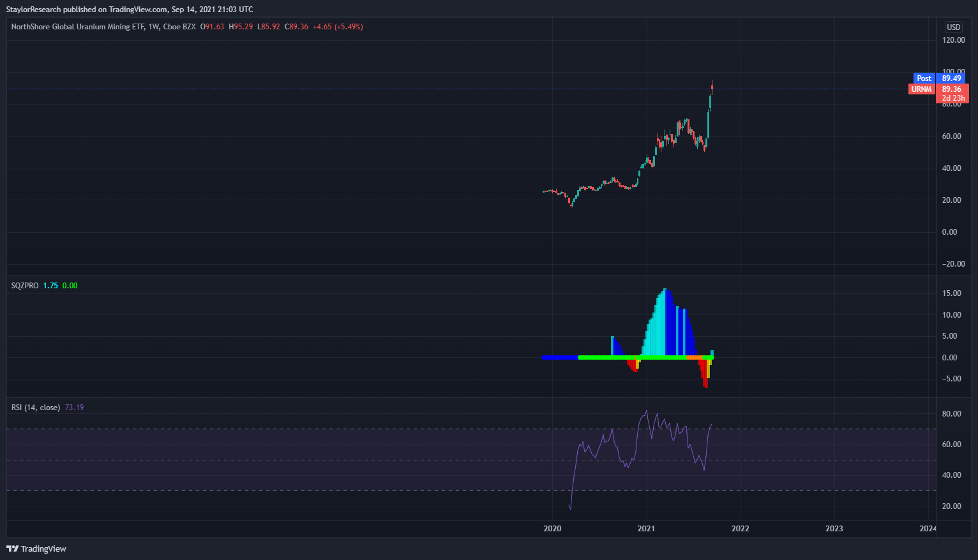The width and height of the screenshot is (978, 560).
Task: Click 2022 on the time axis
Action: click(x=741, y=529)
